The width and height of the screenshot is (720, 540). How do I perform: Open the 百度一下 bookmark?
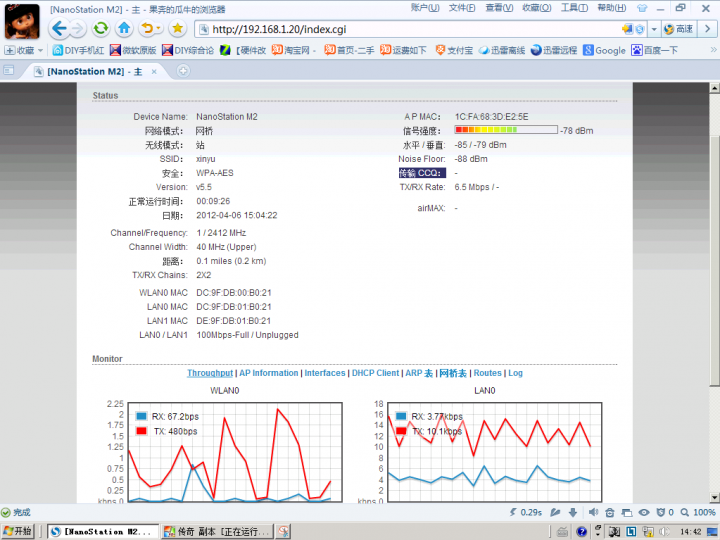(x=654, y=51)
